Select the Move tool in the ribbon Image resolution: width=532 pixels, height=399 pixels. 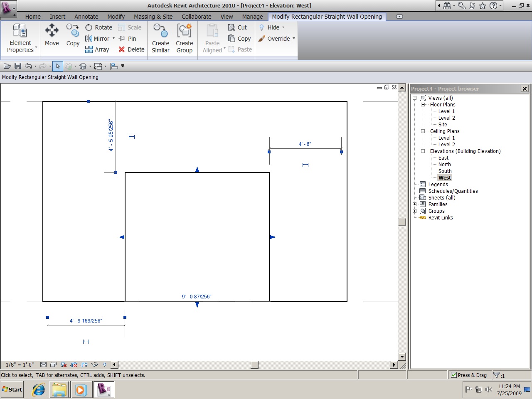click(x=52, y=34)
